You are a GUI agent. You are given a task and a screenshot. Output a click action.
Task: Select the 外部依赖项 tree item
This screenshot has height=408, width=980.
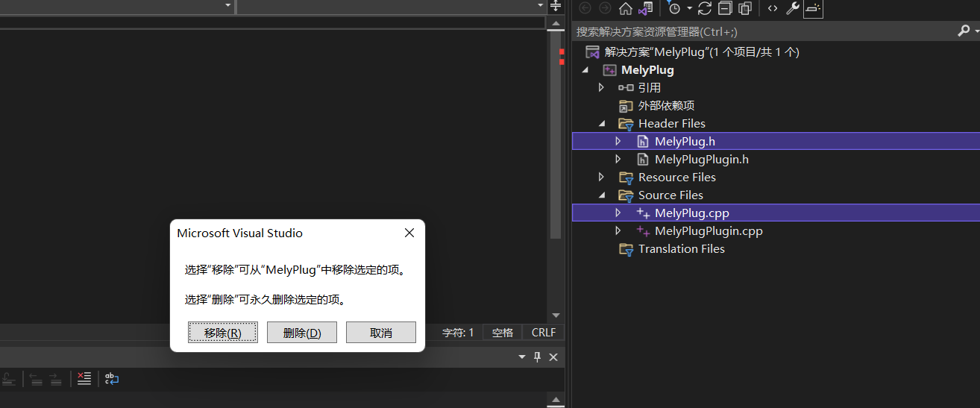pos(666,106)
